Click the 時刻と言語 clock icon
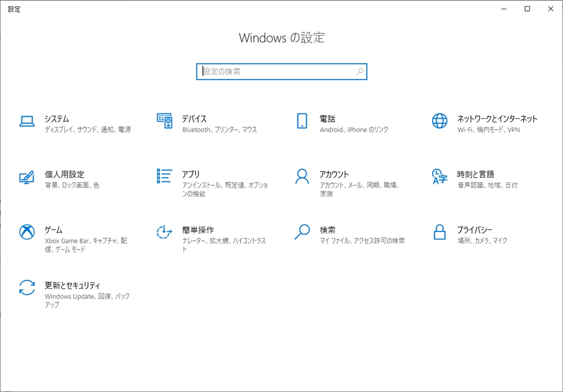 [x=439, y=176]
